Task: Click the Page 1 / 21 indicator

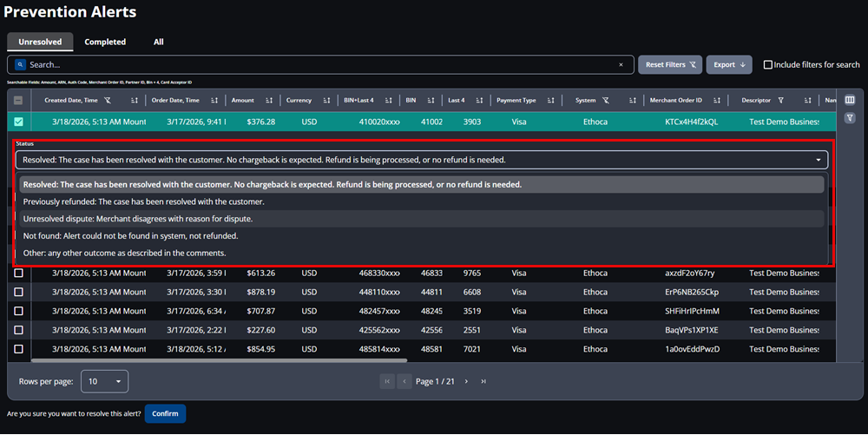Action: coord(435,381)
